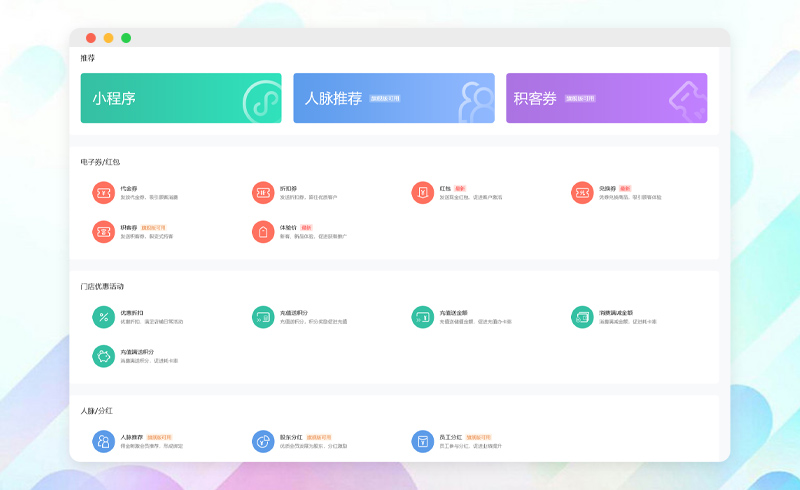
Task: Open the purple 积客券 banner card
Action: coord(606,98)
